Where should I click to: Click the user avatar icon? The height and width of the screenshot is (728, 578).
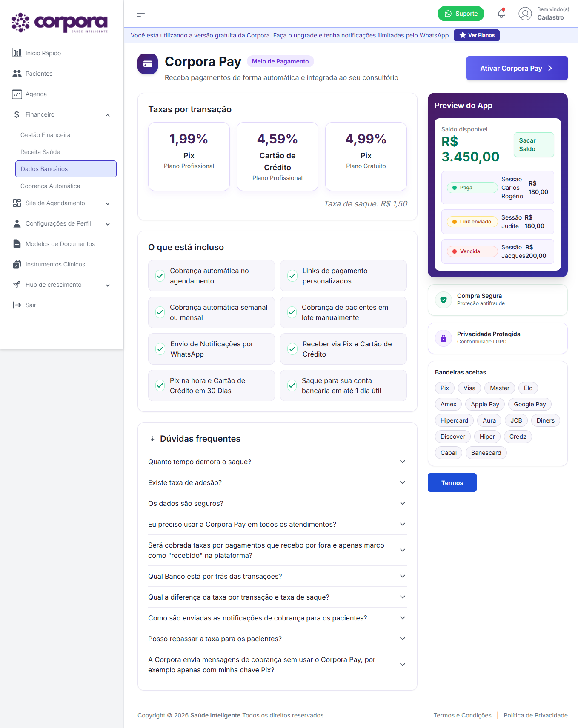[x=525, y=14]
